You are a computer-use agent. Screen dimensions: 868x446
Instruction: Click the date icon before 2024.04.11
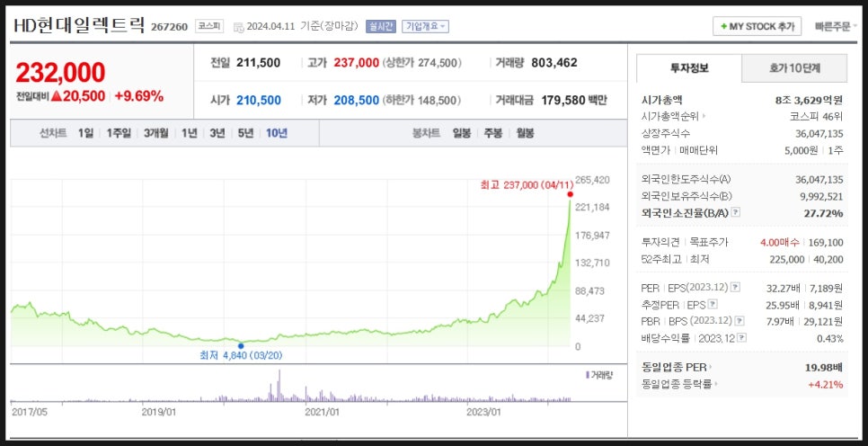point(238,27)
